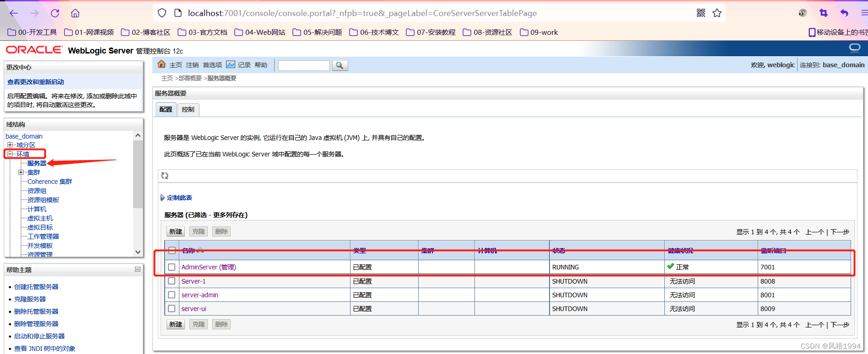Open base_domain root tree link
This screenshot has height=354, width=868.
click(x=24, y=136)
